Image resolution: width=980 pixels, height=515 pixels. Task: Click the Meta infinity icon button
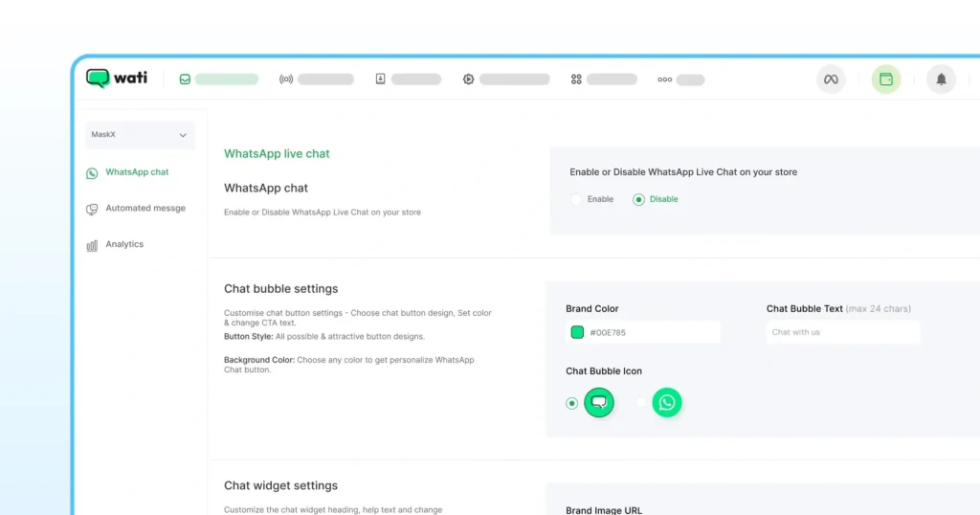click(832, 79)
